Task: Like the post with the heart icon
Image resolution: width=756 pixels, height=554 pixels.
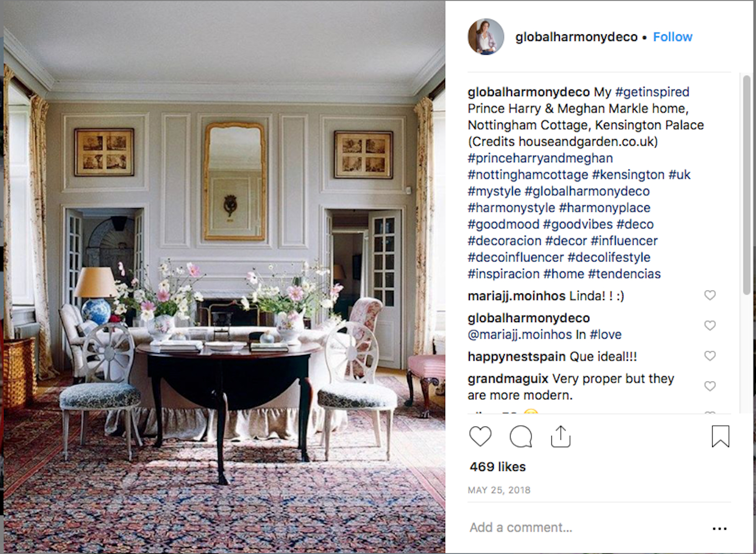Action: click(x=480, y=437)
